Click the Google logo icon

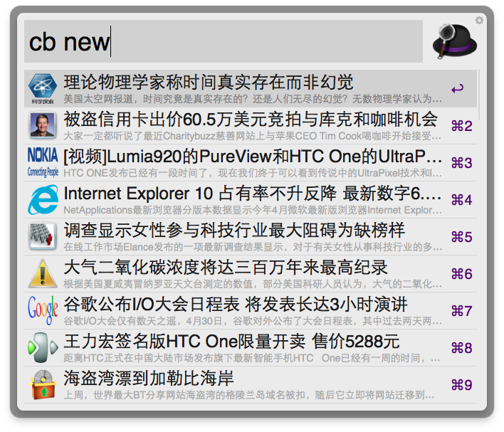click(x=43, y=310)
